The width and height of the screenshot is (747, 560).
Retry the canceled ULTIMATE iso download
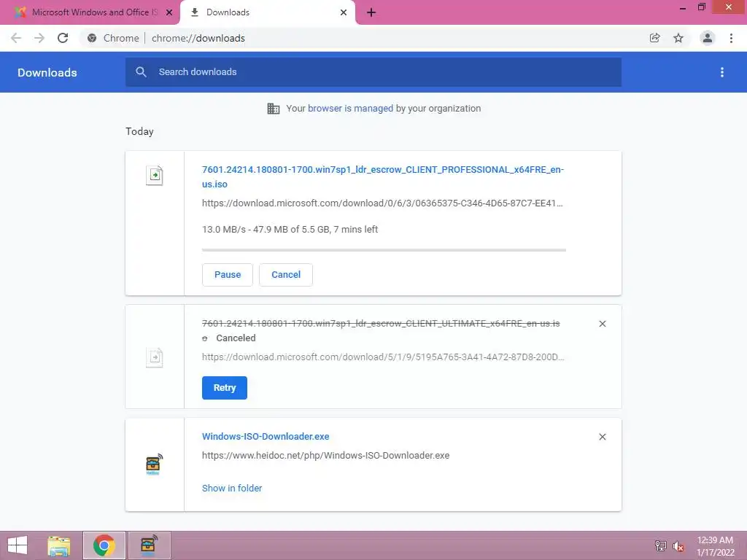[225, 388]
